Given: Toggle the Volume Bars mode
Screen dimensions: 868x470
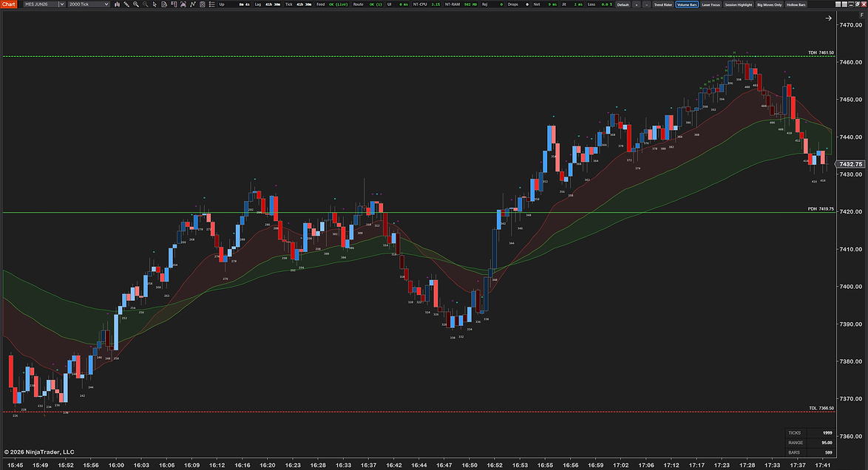Looking at the screenshot, I should 686,4.
